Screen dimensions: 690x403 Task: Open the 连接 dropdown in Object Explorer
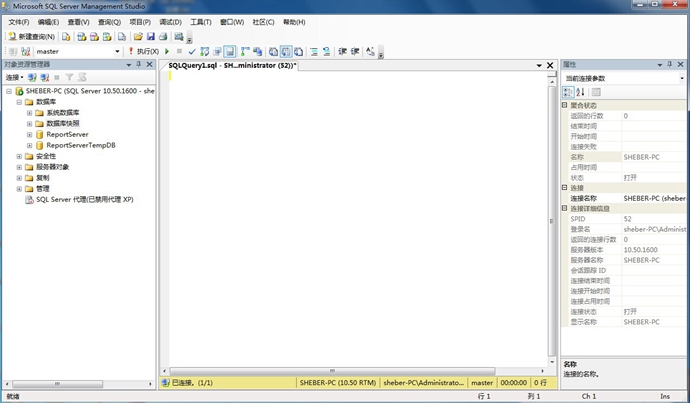click(x=14, y=77)
